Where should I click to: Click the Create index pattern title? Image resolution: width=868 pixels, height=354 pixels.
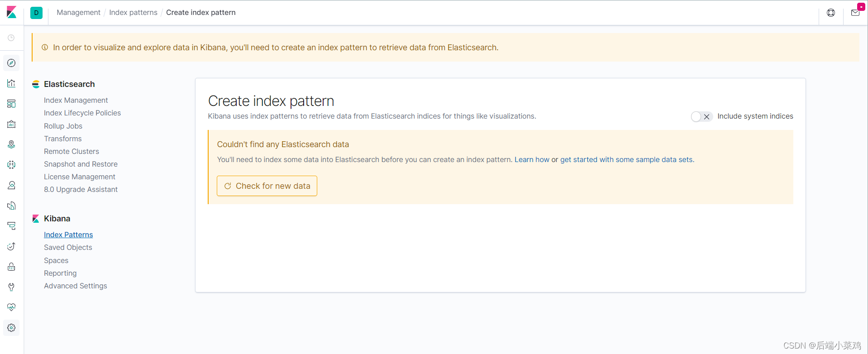pyautogui.click(x=271, y=101)
